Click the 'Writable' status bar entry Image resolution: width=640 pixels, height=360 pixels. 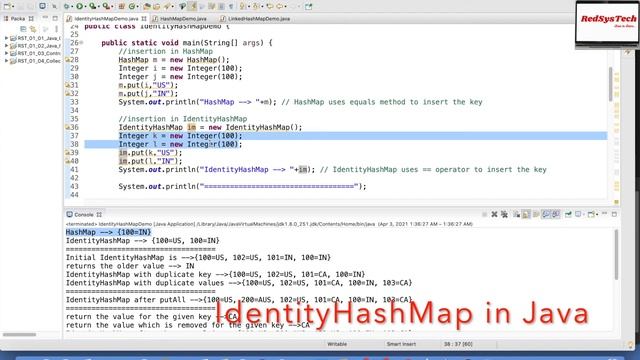[337, 344]
